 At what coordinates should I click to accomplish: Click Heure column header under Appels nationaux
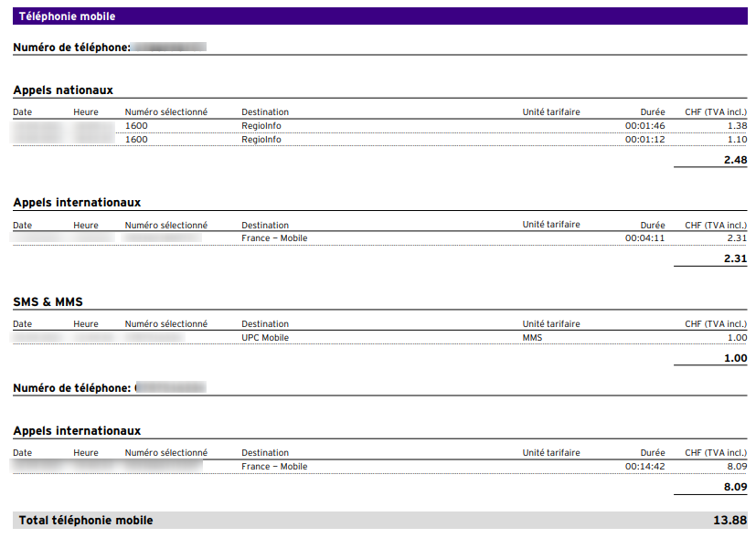pos(86,112)
